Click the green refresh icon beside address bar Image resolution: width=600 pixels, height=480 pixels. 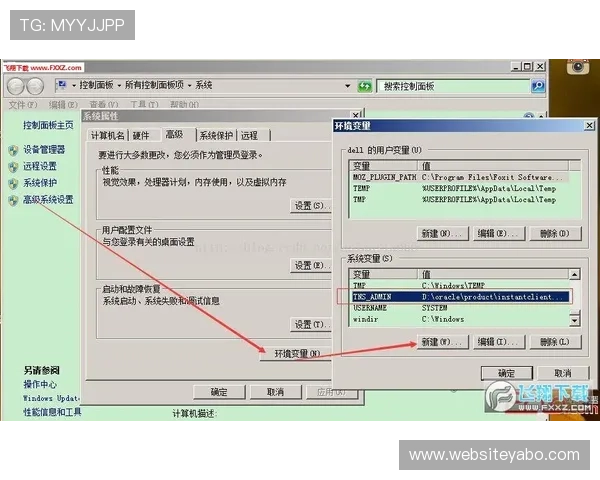(364, 86)
